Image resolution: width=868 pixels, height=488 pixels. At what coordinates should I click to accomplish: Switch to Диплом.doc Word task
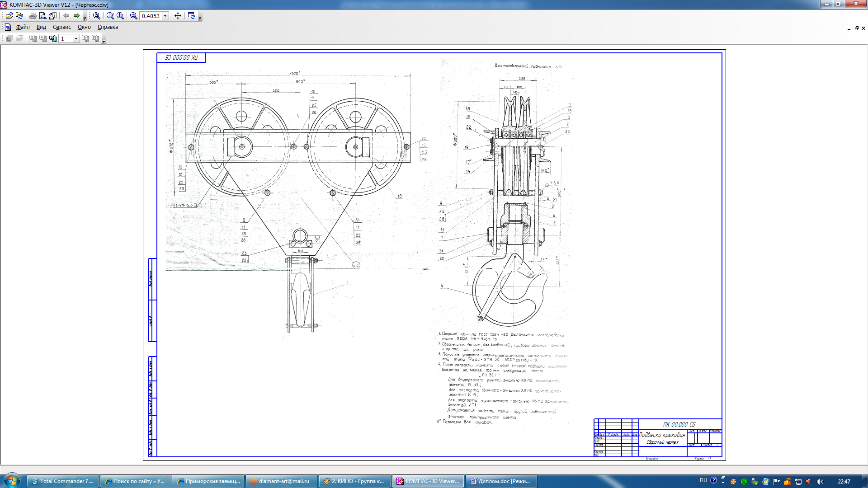[x=501, y=481]
